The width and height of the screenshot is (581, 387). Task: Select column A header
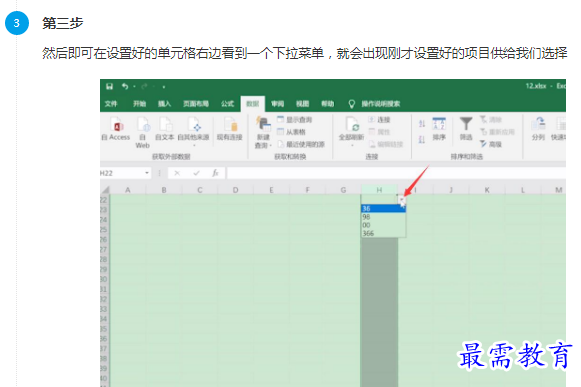(128, 190)
